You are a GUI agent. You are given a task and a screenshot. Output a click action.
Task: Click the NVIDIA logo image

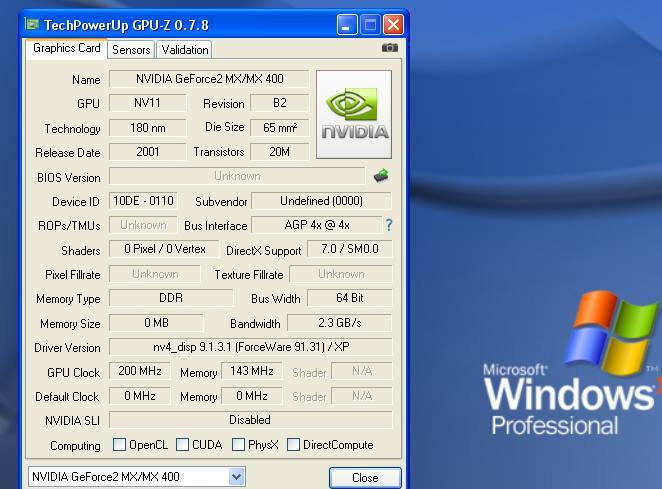(354, 114)
